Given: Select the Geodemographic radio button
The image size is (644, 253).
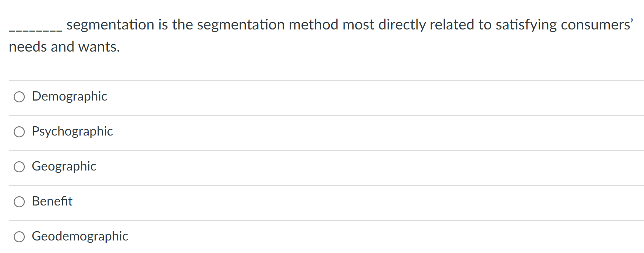Looking at the screenshot, I should [x=19, y=237].
